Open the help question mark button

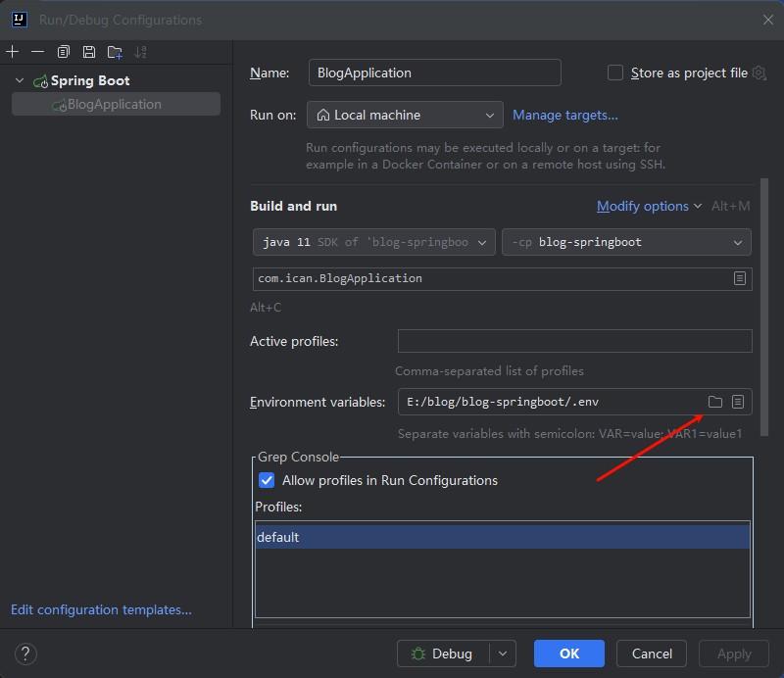coord(25,654)
